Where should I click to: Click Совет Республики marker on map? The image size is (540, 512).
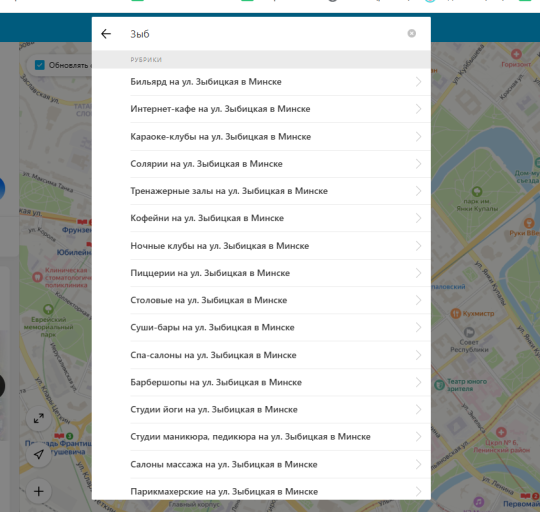(x=469, y=332)
